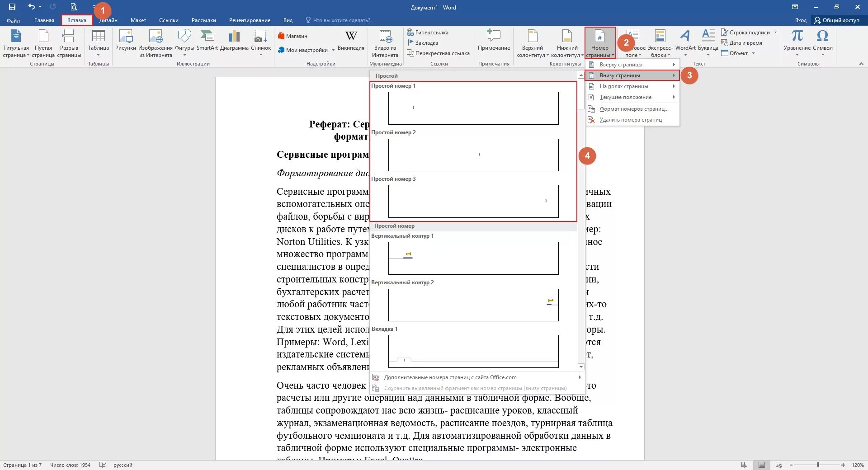Screen dimensions: 868x470
Task: Expand the Undo history dropdown arrow
Action: (x=40, y=7)
